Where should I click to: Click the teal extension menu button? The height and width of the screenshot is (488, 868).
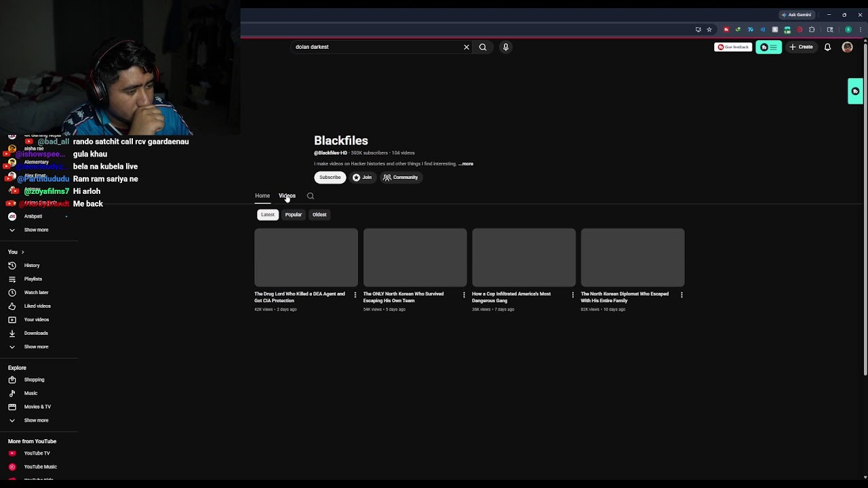pos(769,47)
